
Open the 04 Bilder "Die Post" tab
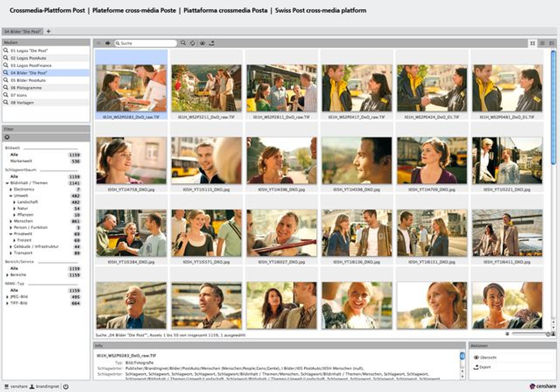(23, 31)
